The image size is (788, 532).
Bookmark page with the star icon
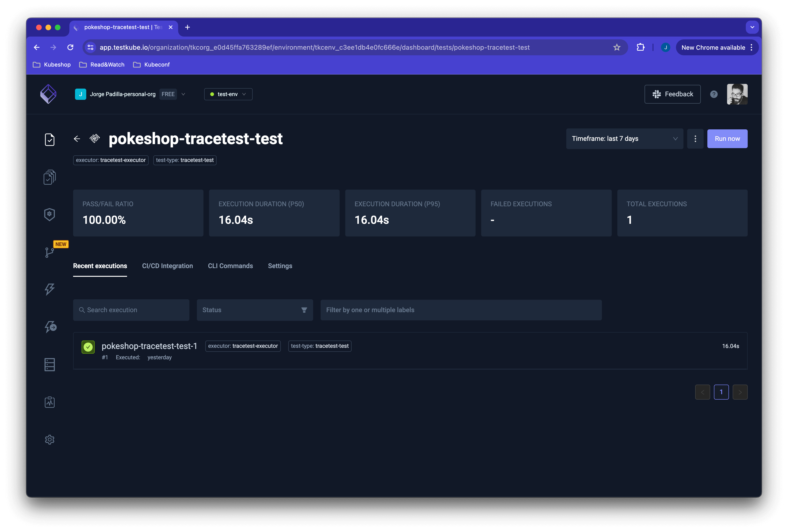coord(617,48)
